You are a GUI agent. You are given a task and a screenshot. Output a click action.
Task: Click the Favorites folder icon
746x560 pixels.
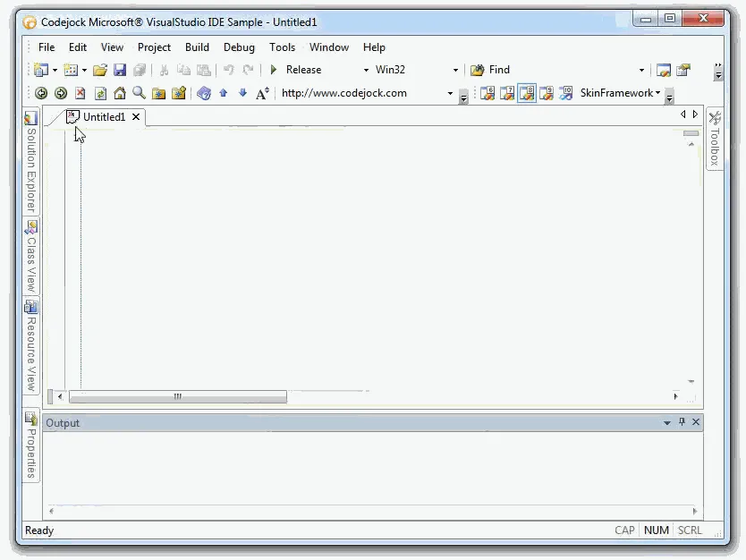click(158, 93)
